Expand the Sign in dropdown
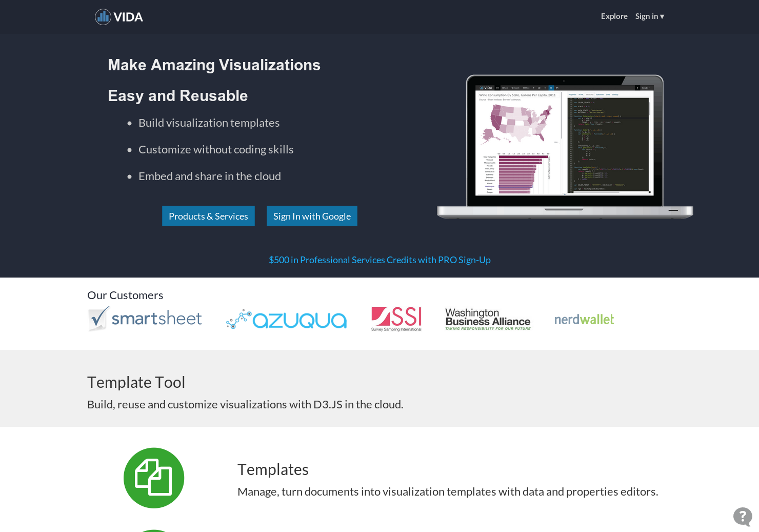 coord(649,16)
